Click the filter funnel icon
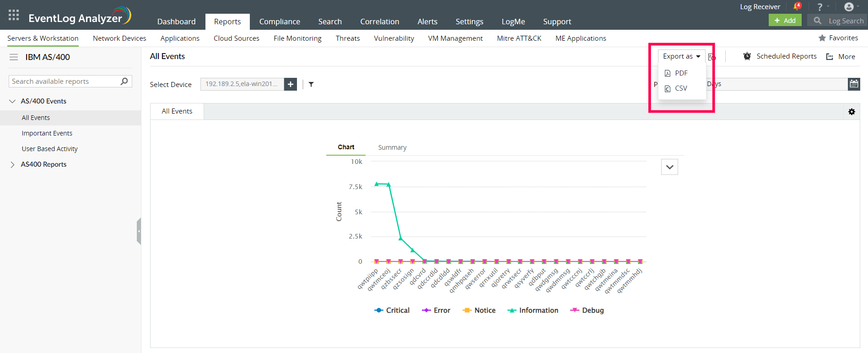This screenshot has width=868, height=353. pyautogui.click(x=311, y=84)
